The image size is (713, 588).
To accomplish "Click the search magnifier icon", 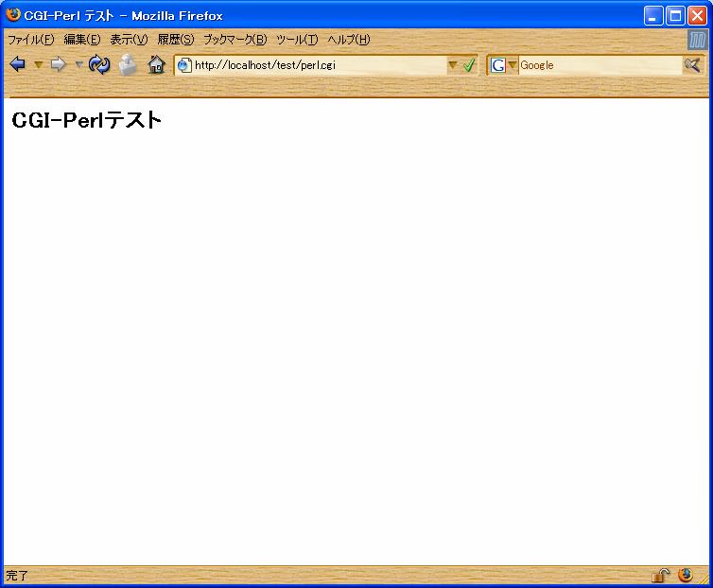I will [692, 64].
